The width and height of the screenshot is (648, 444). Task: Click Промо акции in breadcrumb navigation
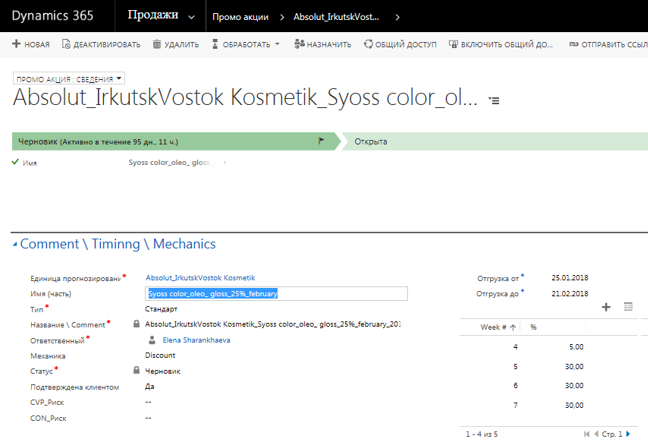(239, 17)
